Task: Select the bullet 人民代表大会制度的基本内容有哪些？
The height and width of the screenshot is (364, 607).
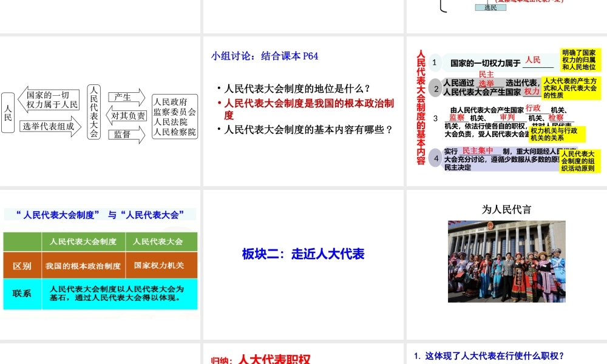Action: (x=308, y=130)
